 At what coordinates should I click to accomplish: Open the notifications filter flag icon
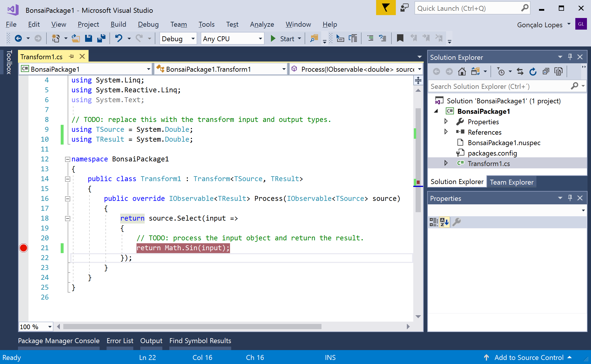coord(386,8)
